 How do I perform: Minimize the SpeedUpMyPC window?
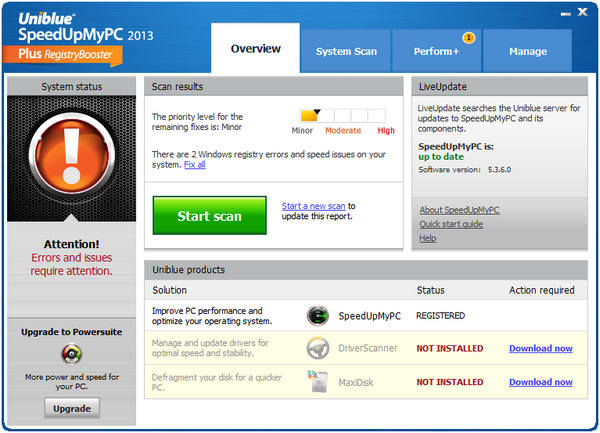[566, 14]
